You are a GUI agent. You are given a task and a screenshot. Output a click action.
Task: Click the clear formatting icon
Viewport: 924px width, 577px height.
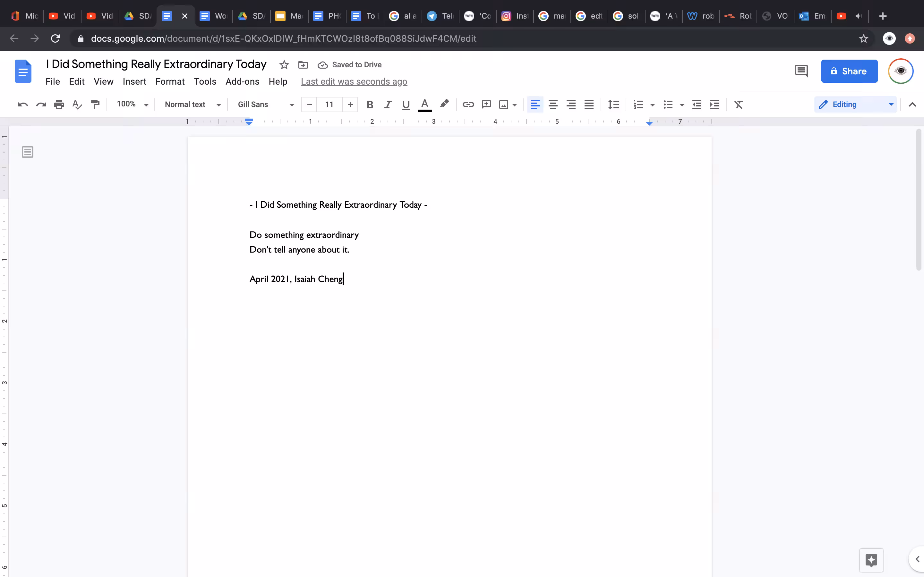[x=739, y=104]
